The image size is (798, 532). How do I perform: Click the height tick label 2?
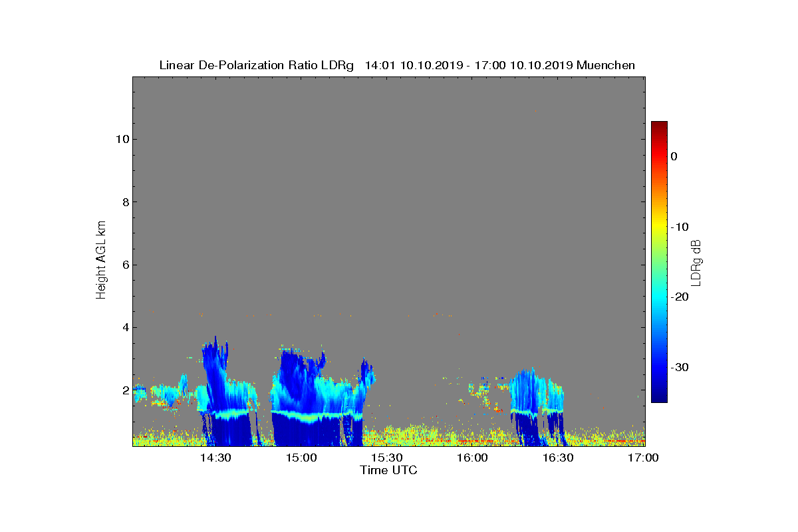124,390
